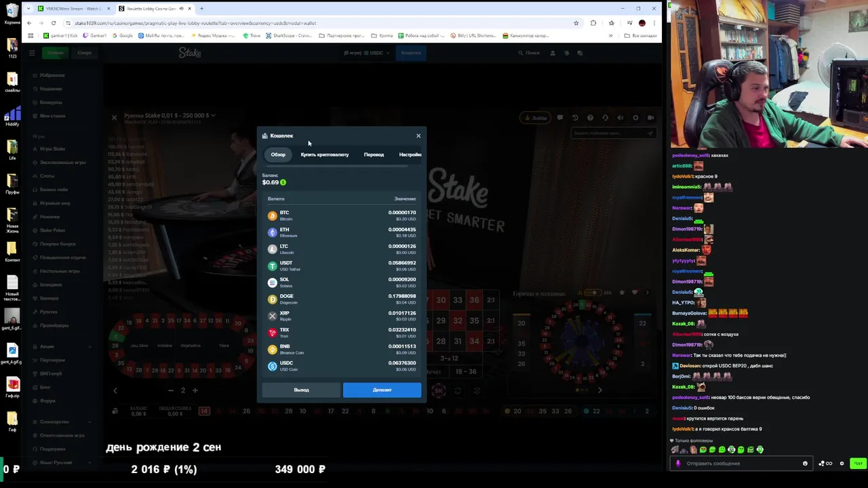Decrease chip count with minus stepper
Viewport: 868px width, 488px height.
tap(171, 390)
